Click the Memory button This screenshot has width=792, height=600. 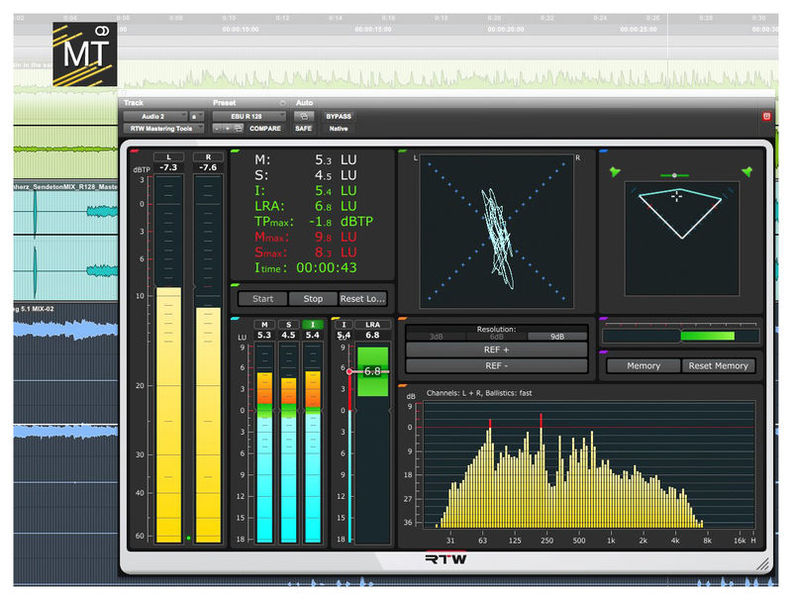[644, 366]
